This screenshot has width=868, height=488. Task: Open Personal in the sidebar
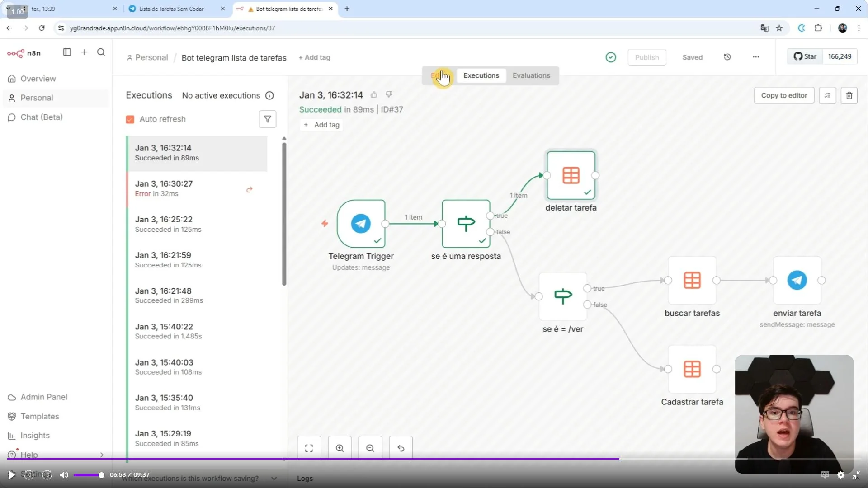[x=56, y=98]
